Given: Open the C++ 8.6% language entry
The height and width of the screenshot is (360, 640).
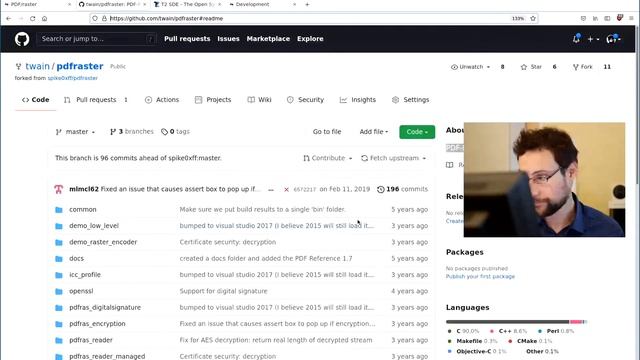Looking at the screenshot, I should (x=509, y=331).
